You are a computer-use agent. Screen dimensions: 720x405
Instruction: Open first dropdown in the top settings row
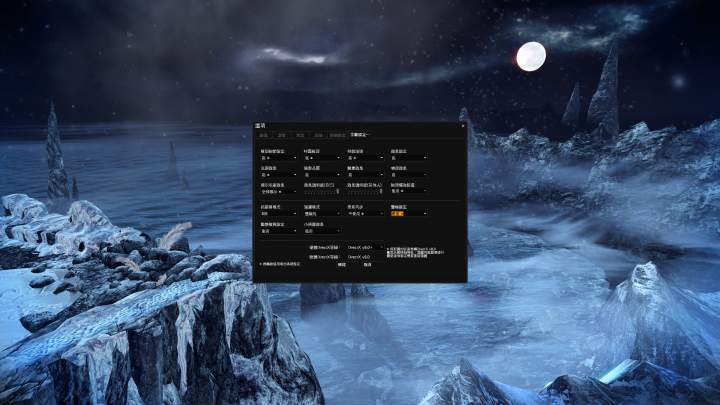pyautogui.click(x=279, y=158)
